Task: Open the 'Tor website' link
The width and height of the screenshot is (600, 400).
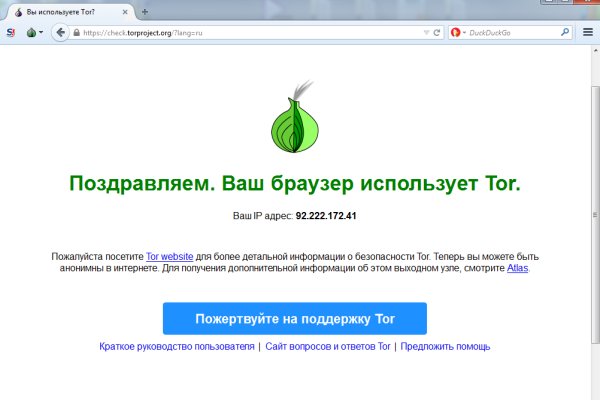Action: [x=170, y=257]
